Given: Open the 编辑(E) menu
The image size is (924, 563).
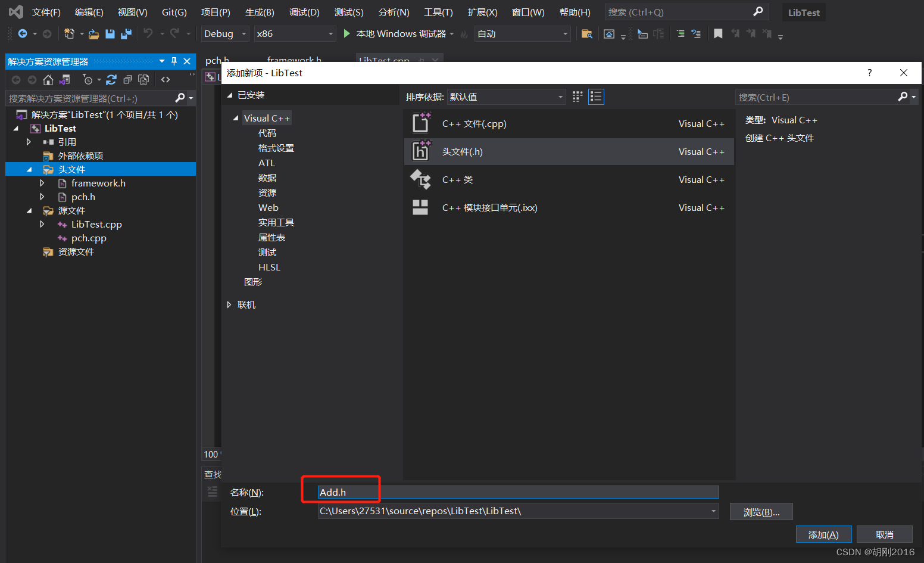Looking at the screenshot, I should (89, 13).
